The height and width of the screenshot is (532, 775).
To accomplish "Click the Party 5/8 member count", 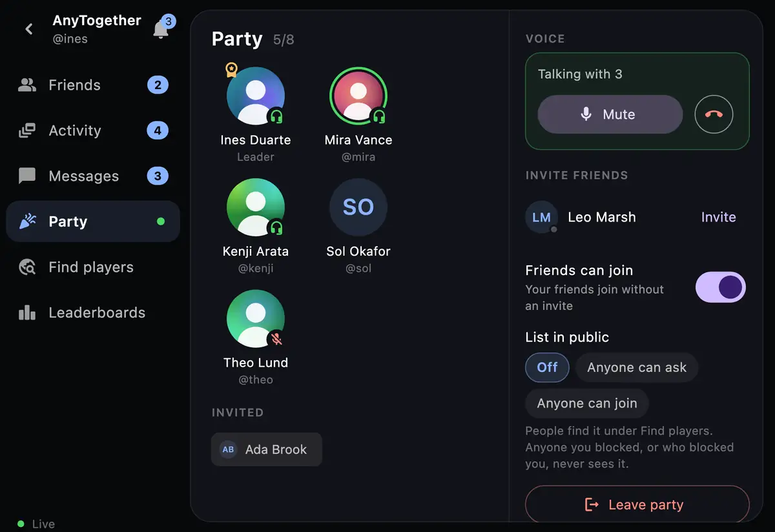I will pos(284,40).
